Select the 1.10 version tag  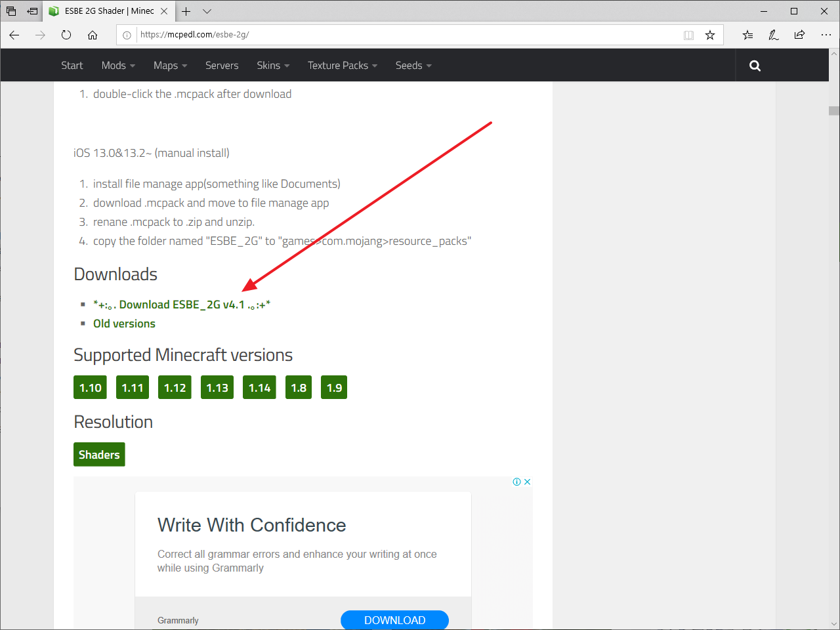point(91,388)
